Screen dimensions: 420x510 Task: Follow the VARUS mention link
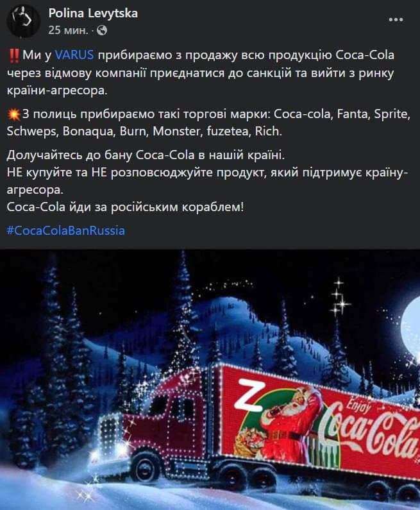[x=74, y=55]
